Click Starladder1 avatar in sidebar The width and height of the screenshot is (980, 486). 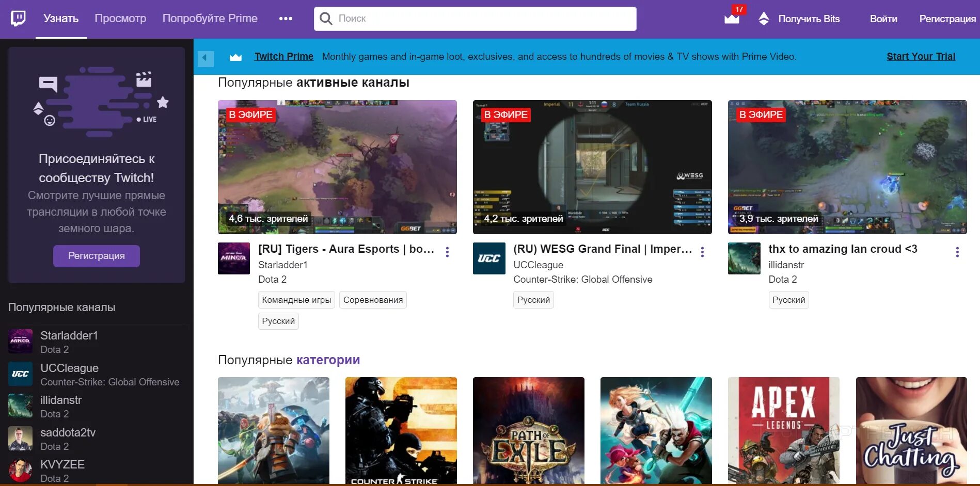pos(21,341)
